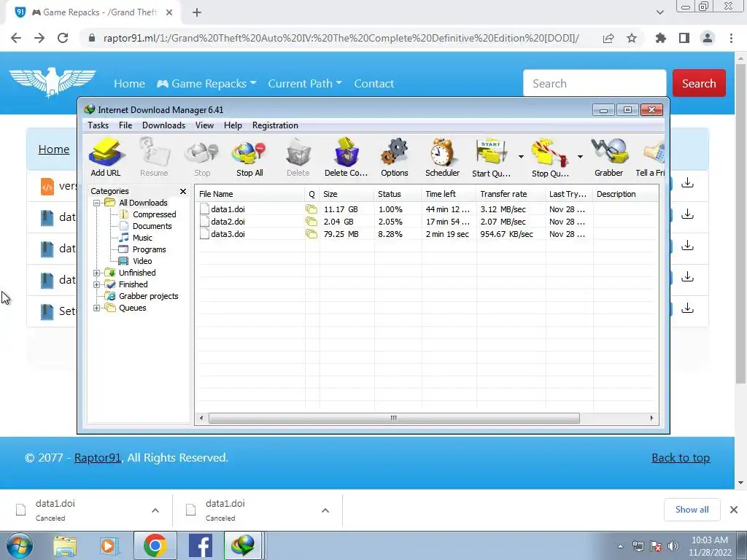Expand the Queues category node
Image resolution: width=747 pixels, height=560 pixels.
(x=97, y=308)
